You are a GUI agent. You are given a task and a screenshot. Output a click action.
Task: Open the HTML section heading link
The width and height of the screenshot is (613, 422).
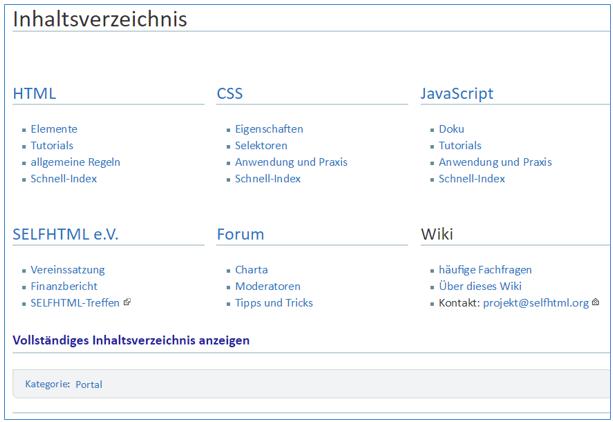coord(34,94)
